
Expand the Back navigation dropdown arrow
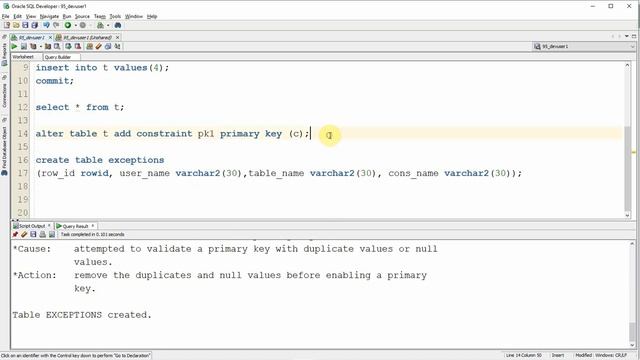coord(76,25)
